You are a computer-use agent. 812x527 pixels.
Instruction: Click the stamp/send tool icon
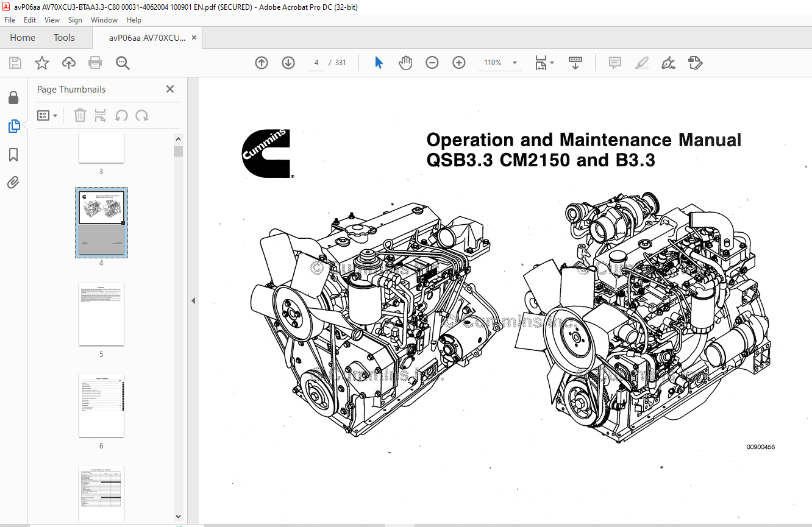point(695,63)
